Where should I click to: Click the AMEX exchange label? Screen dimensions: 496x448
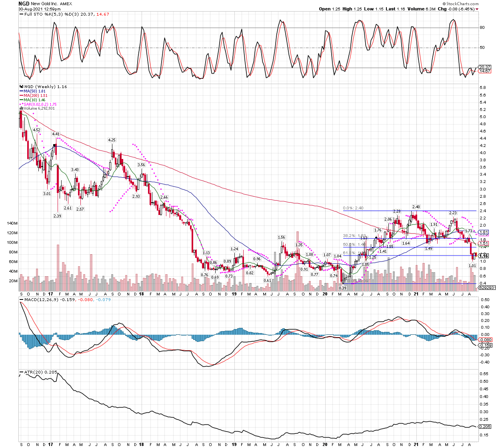coord(66,4)
